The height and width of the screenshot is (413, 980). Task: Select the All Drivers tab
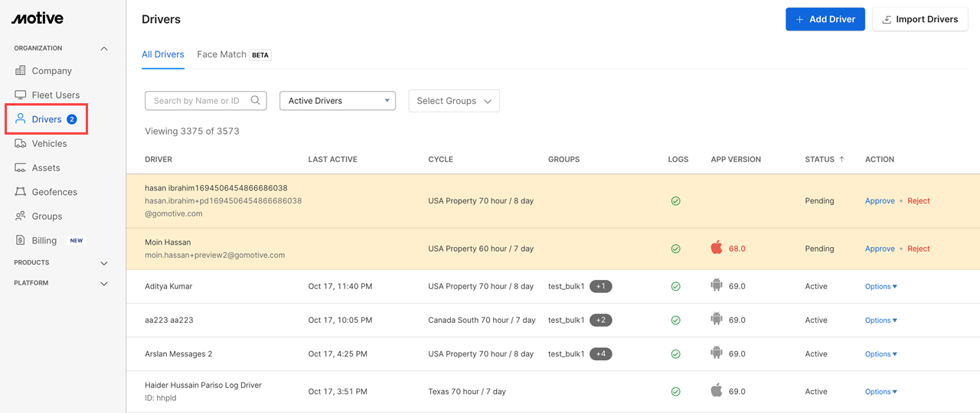163,55
